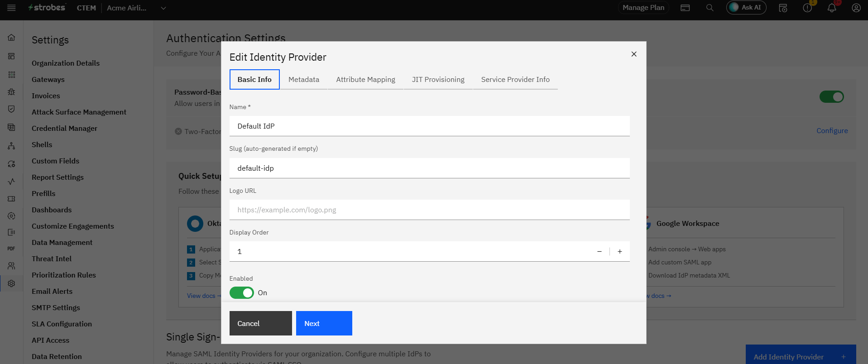Screen dimensions: 868x364
Task: Click the PDF icon in the sidebar
Action: [11, 249]
